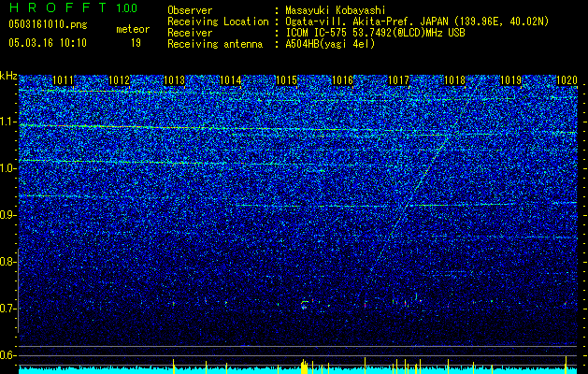Click the timestamp 05.03.16 10:10
The image size is (588, 374).
48,43
